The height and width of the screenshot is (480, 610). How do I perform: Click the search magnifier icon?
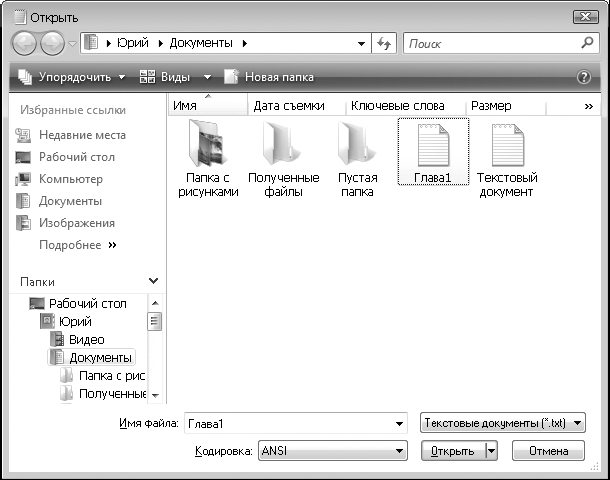[588, 44]
